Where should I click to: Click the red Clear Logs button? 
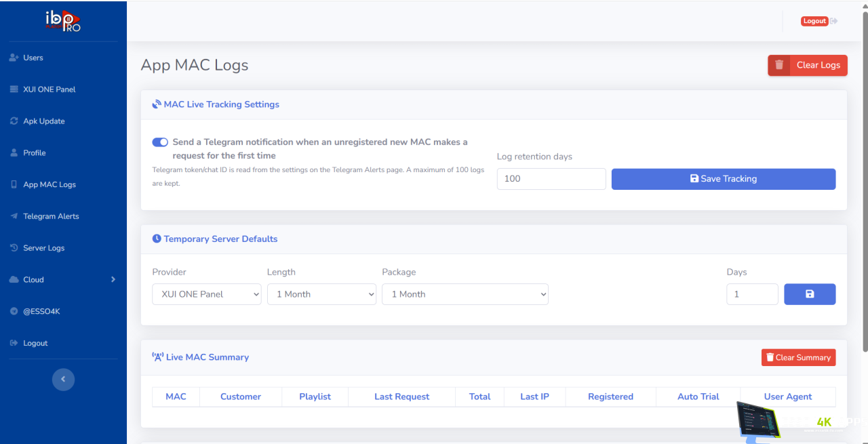pos(808,65)
